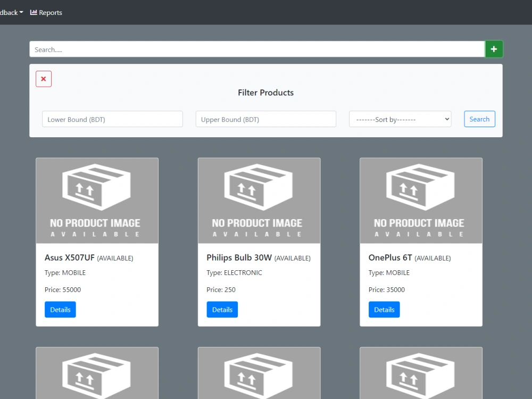Click the bottom-left product placeholder image

click(97, 373)
